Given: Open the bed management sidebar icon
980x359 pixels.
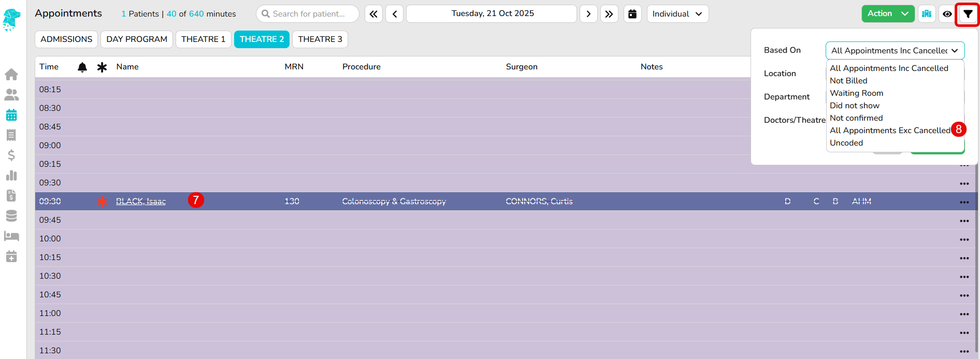Looking at the screenshot, I should (x=11, y=236).
